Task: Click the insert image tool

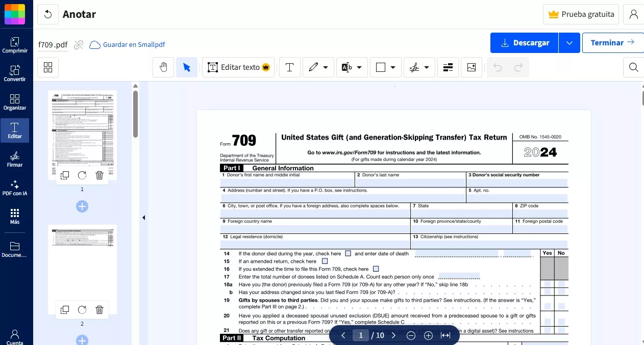Action: [471, 67]
